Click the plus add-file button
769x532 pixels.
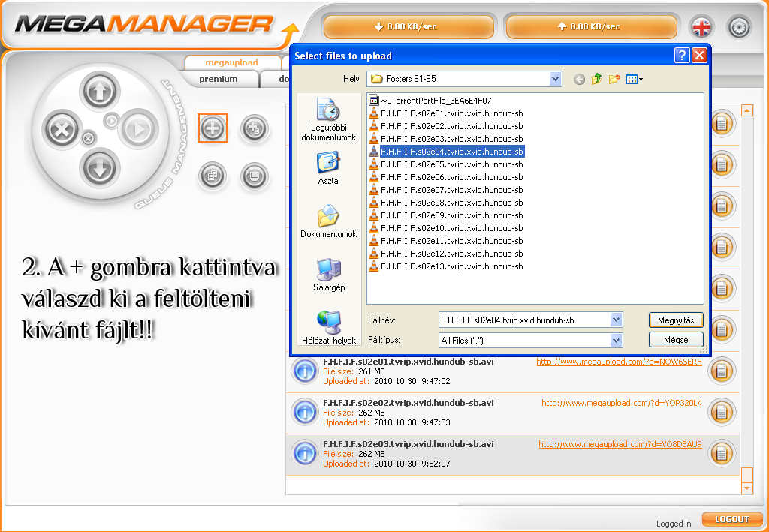coord(213,128)
